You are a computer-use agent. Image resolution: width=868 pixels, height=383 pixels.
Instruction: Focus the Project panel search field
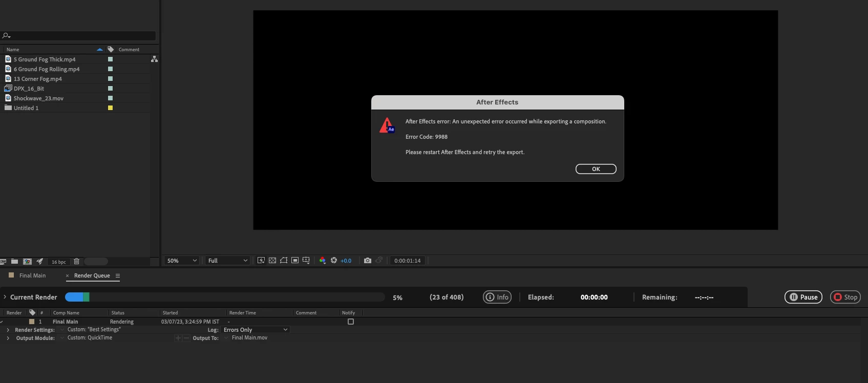point(78,36)
